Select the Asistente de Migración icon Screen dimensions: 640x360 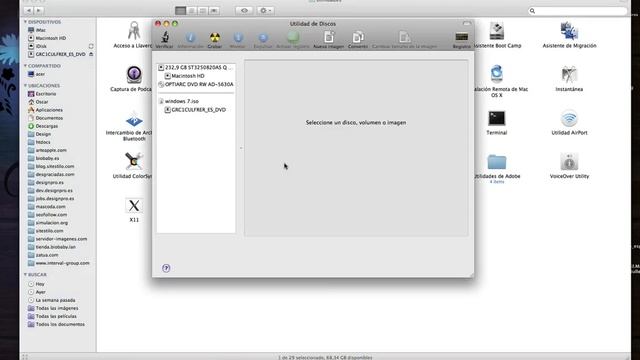point(569,31)
